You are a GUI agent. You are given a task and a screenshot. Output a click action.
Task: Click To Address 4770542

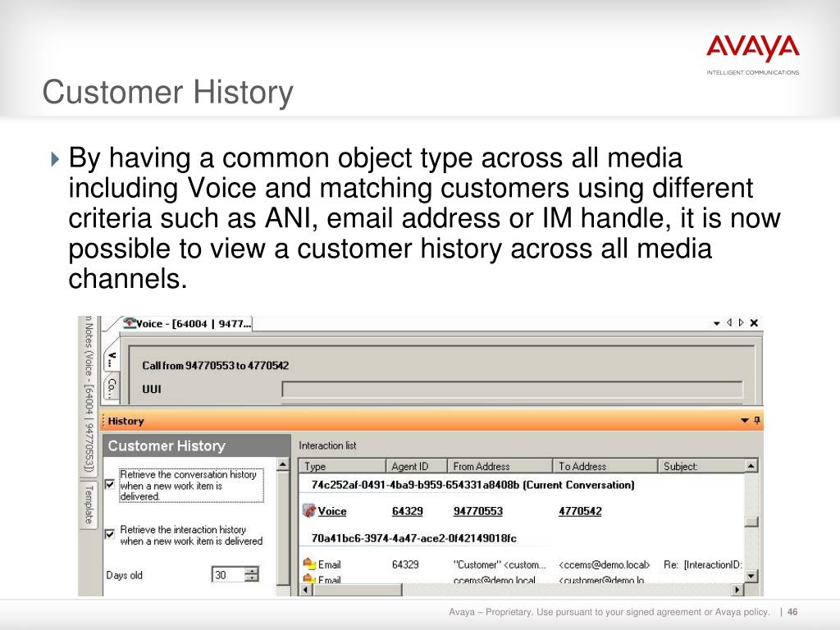[x=580, y=511]
